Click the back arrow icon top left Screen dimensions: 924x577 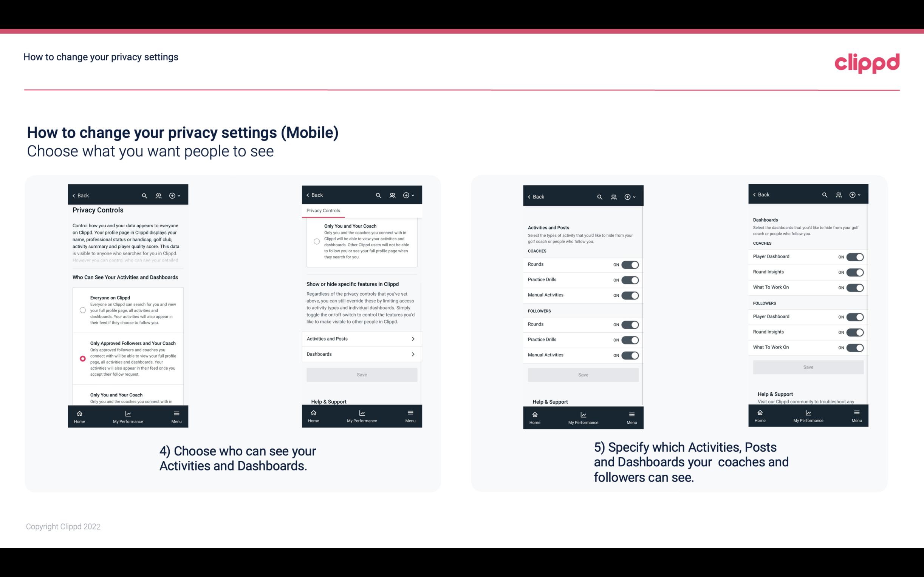coord(74,195)
